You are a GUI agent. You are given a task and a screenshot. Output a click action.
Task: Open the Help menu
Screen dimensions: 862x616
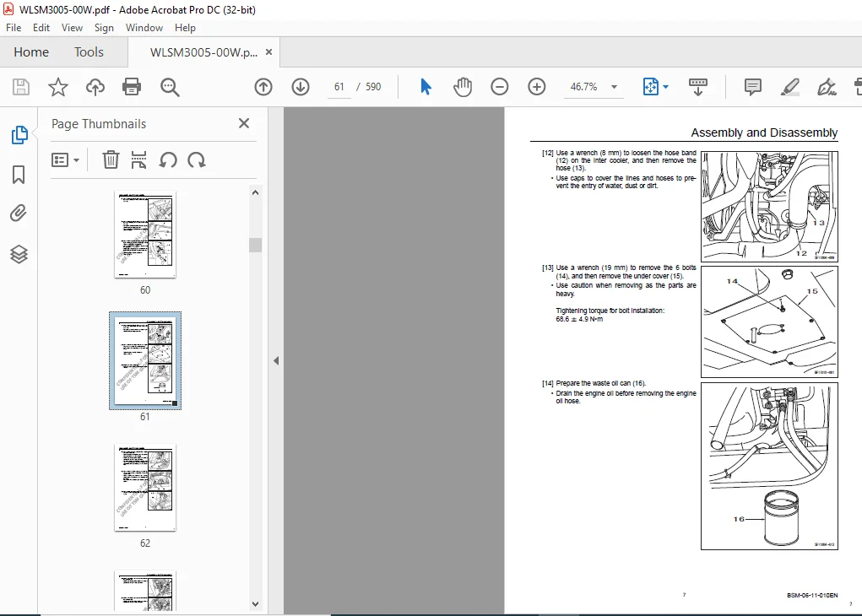pos(185,28)
